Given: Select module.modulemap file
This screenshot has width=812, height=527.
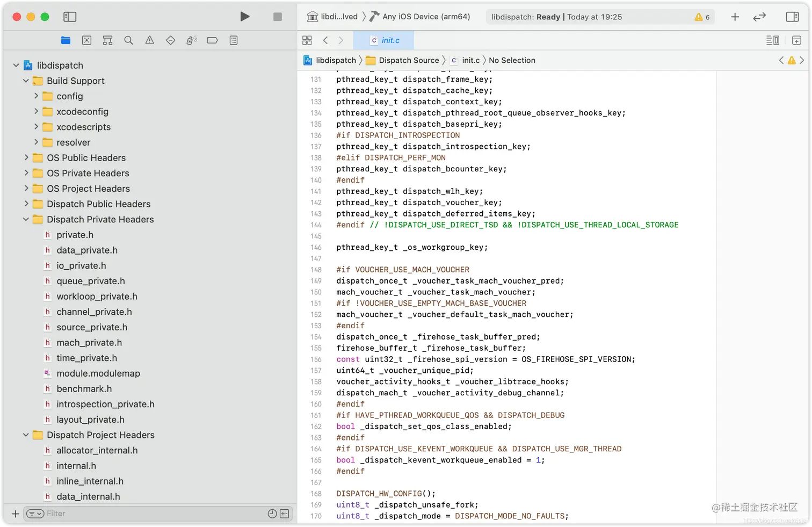Looking at the screenshot, I should (98, 373).
